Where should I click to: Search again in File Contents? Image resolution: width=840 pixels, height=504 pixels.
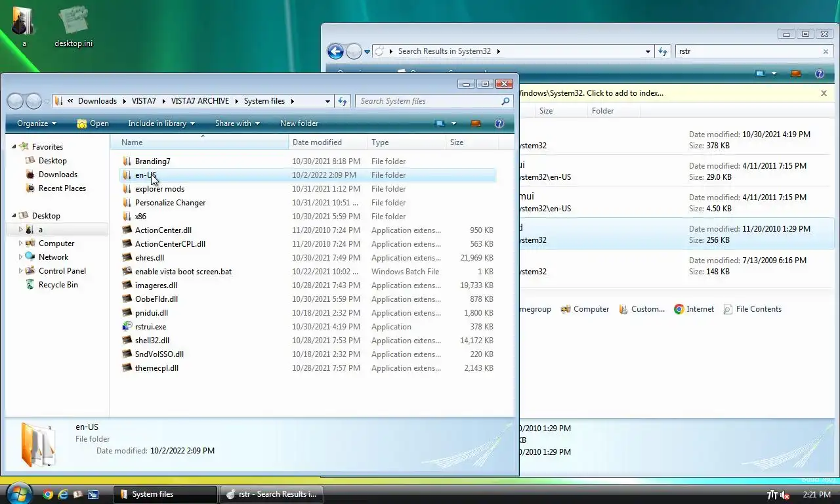pos(752,309)
